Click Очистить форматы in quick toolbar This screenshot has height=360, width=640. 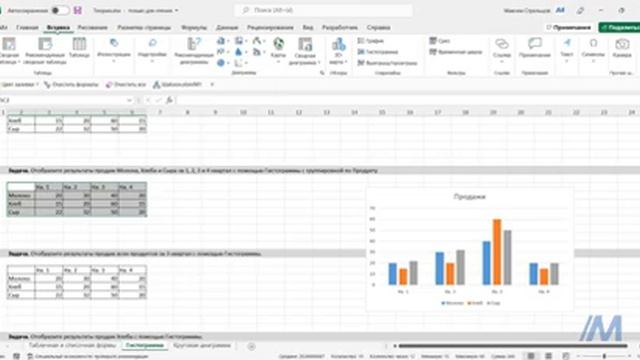[71, 84]
